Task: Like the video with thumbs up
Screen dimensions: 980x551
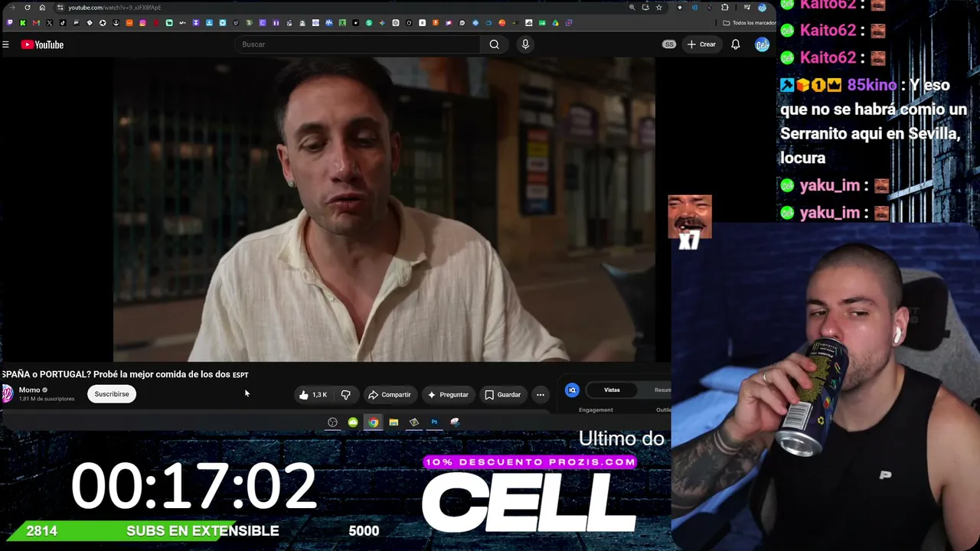Action: coord(312,395)
